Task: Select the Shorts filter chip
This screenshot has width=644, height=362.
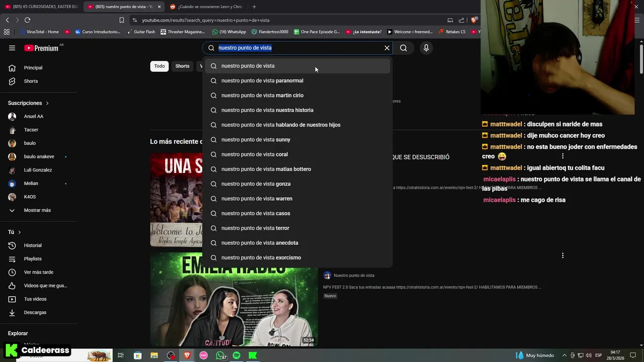Action: pyautogui.click(x=182, y=66)
